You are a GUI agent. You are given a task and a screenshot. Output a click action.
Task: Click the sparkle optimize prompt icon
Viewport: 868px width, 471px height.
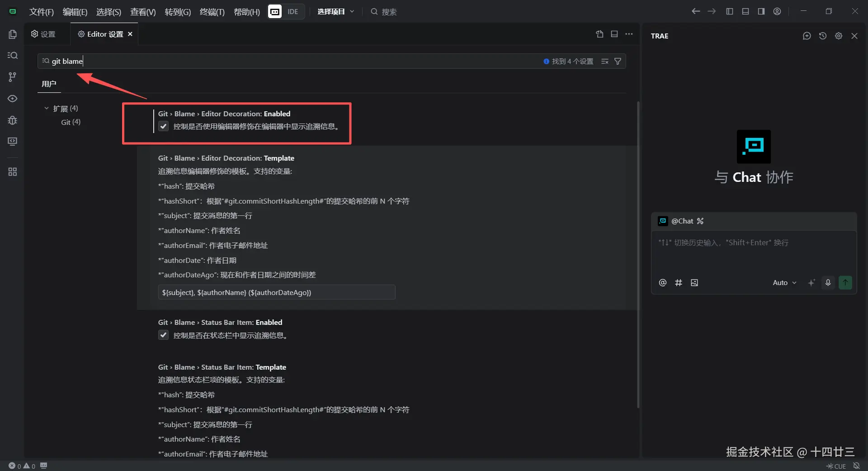point(811,283)
